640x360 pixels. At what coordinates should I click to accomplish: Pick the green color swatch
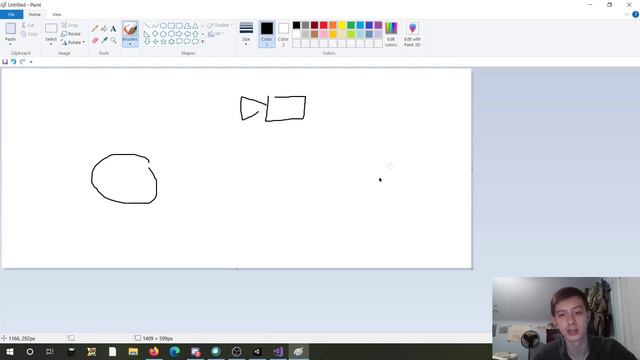pos(351,25)
